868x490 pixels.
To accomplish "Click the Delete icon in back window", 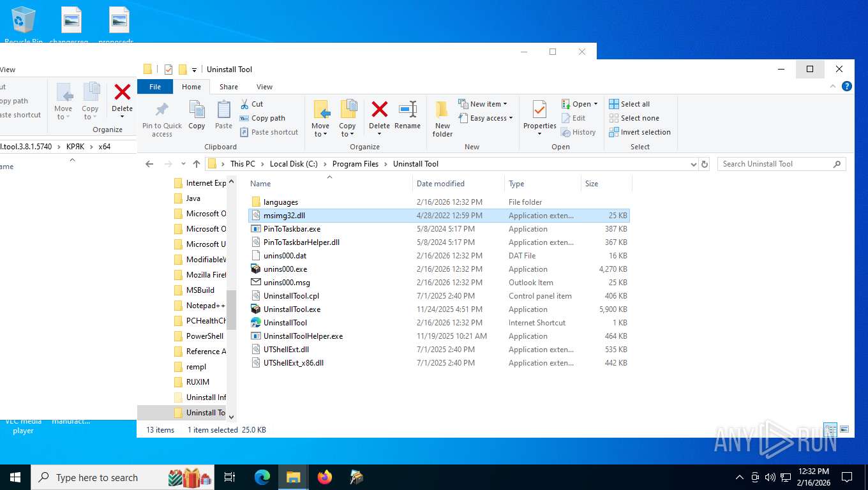I will coord(122,93).
